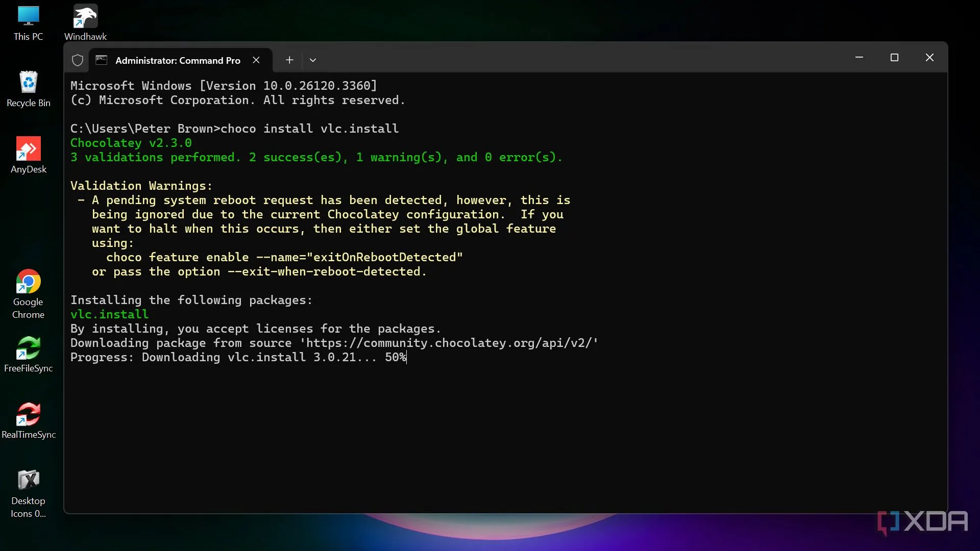Viewport: 980px width, 551px height.
Task: Click the '3 validations performed' summary line
Action: point(316,157)
